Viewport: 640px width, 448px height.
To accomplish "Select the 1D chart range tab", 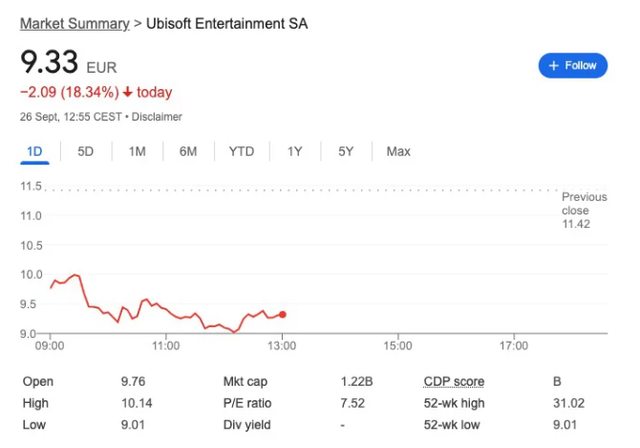I will pos(34,152).
